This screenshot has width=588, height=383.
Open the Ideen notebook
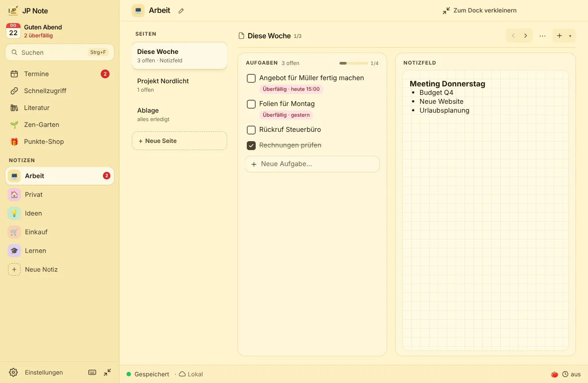pyautogui.click(x=60, y=213)
